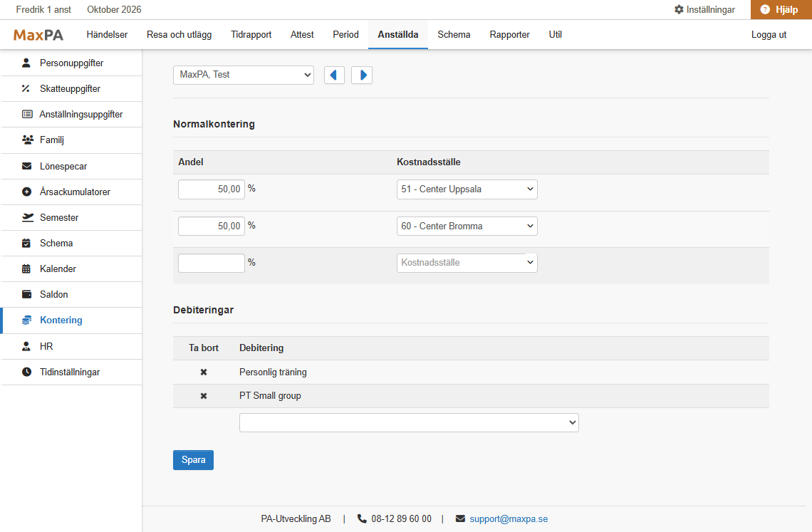The image size is (812, 532).
Task: Click the Anställningsuppgifter list icon
Action: tap(27, 114)
